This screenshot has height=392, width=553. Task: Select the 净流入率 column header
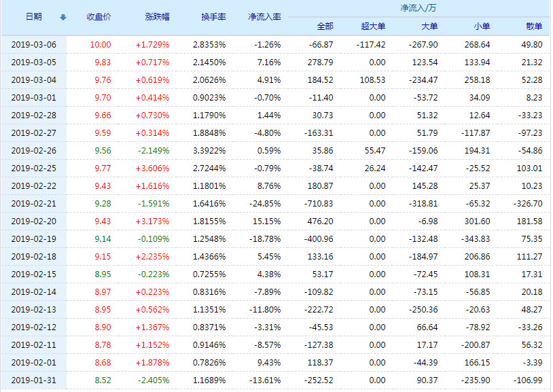click(x=264, y=17)
